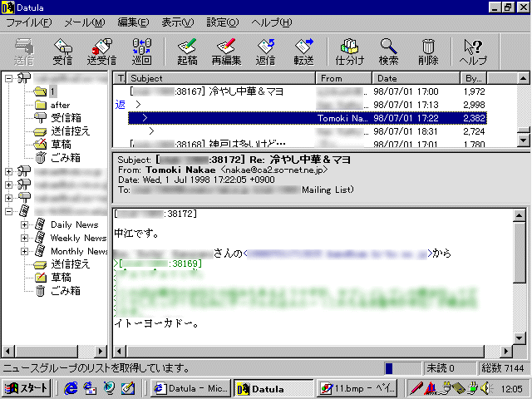532x399 pixels.
Task: Click the 送受信 (Send/Receive) toolbar icon
Action: click(101, 52)
